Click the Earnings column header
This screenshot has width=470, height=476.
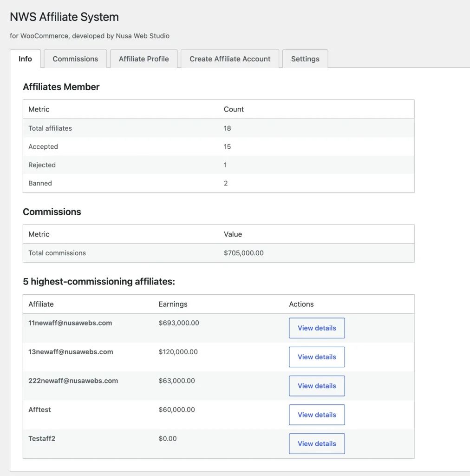(173, 304)
